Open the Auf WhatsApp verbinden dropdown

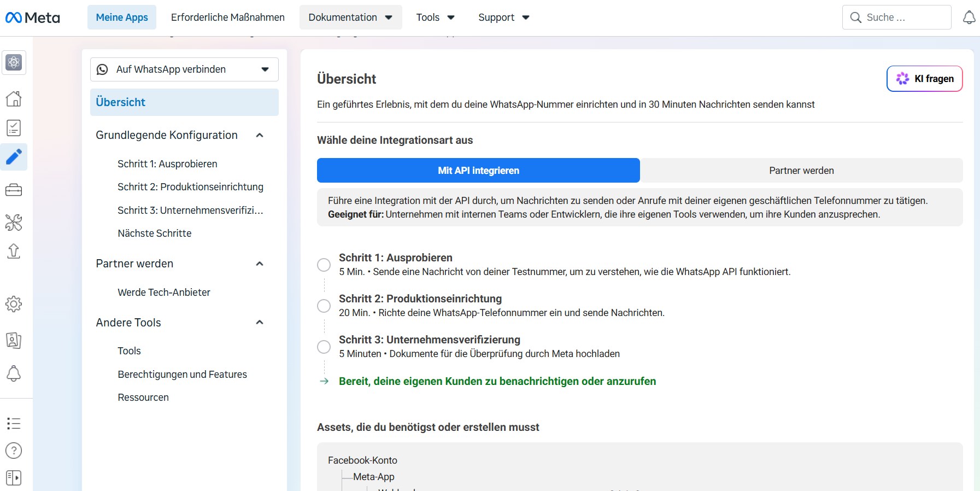(184, 69)
